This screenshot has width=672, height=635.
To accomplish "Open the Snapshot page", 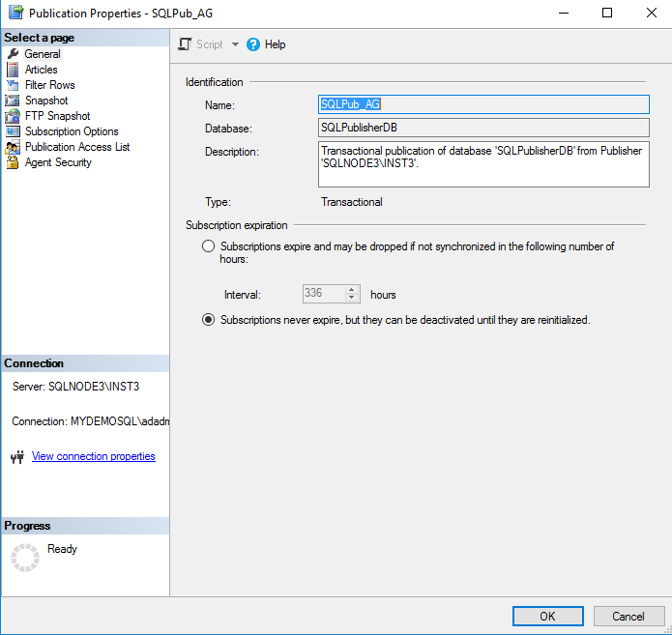I will (46, 101).
